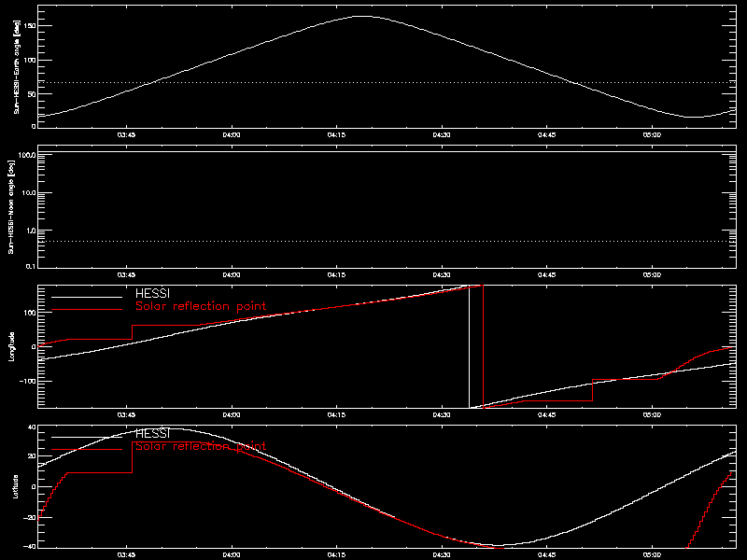
Task: Click the Longitude y-axis title
Action: click(x=11, y=346)
